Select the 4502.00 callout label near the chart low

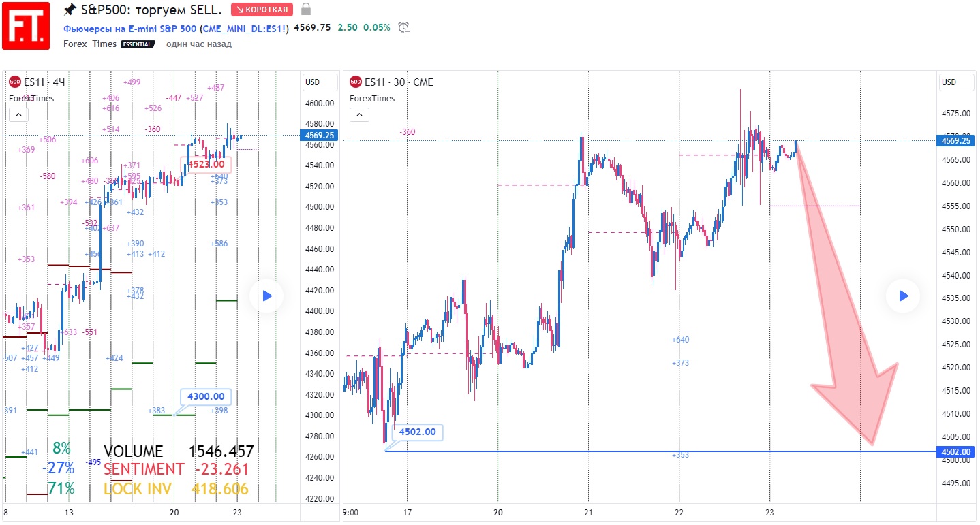[417, 432]
